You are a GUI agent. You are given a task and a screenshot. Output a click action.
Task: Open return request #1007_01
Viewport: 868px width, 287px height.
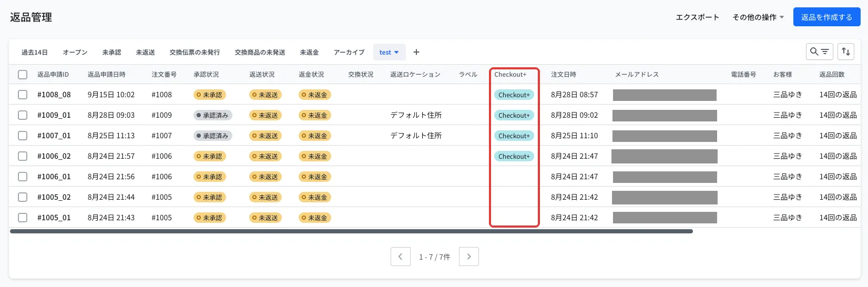[x=54, y=136]
